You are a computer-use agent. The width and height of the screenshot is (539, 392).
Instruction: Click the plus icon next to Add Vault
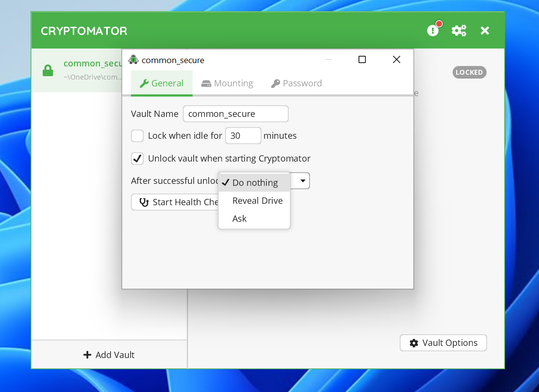(88, 355)
